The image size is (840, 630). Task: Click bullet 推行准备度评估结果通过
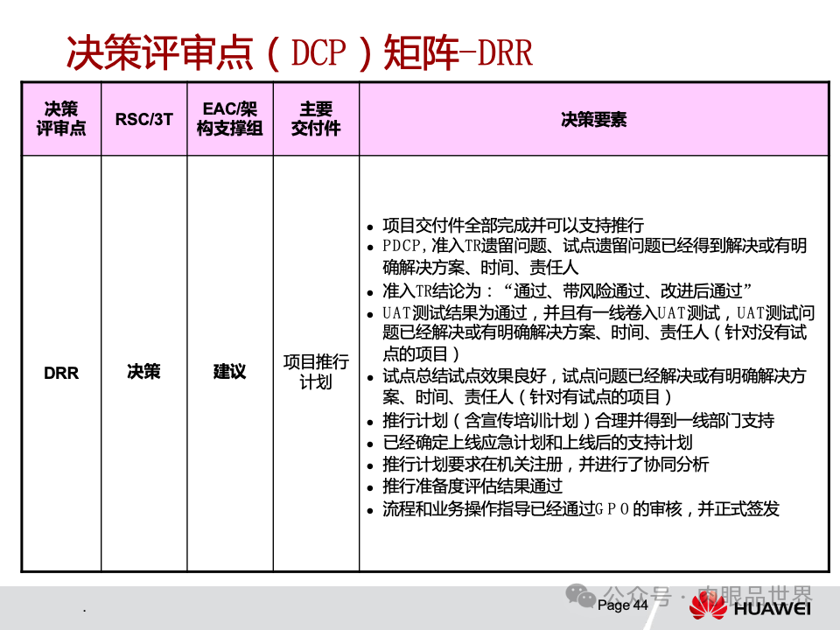tap(472, 486)
